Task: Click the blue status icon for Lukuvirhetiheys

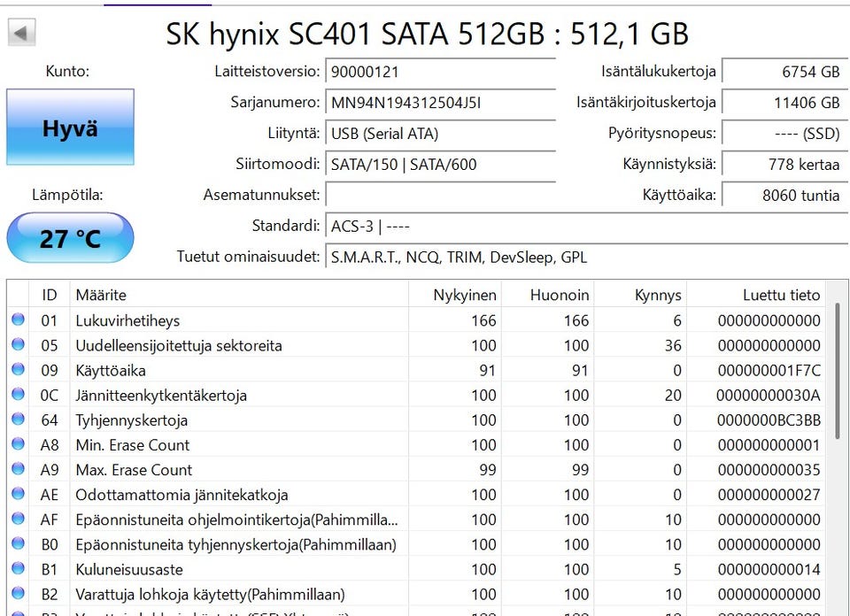Action: [18, 320]
